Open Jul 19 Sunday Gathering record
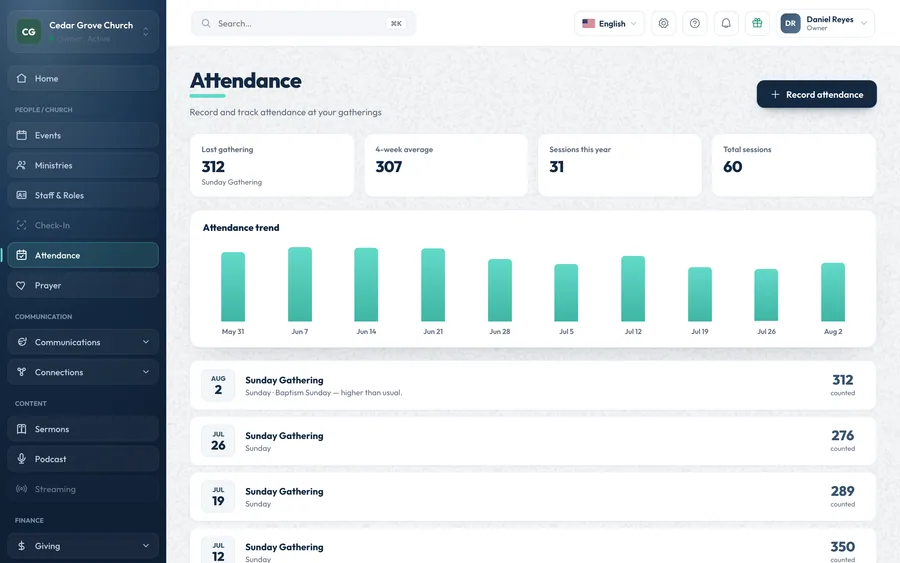Screen dimensions: 900x563 [x=533, y=496]
